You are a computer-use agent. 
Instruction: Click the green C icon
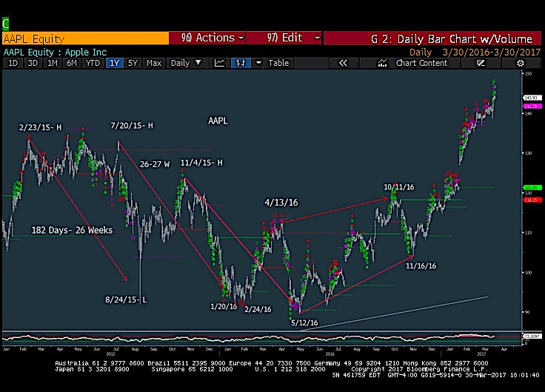[x=6, y=24]
